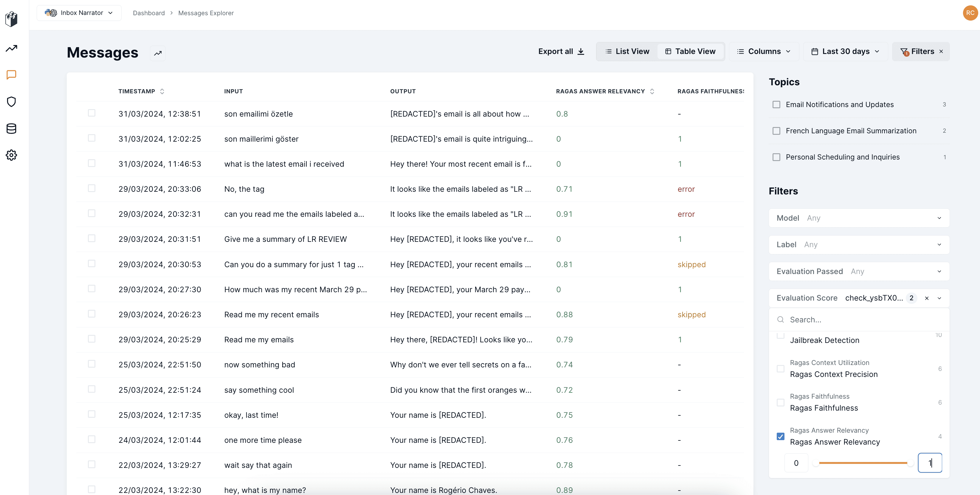
Task: Open the Last 30 days date dropdown
Action: point(845,51)
